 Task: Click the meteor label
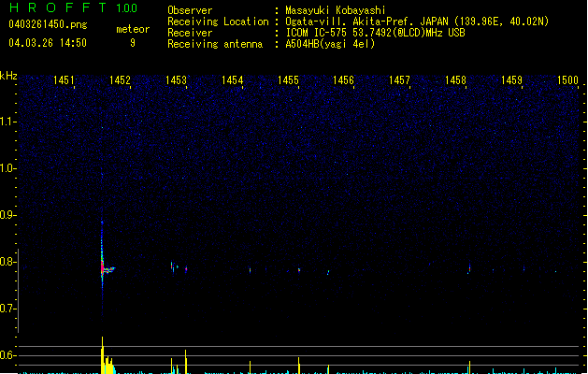coord(133,29)
